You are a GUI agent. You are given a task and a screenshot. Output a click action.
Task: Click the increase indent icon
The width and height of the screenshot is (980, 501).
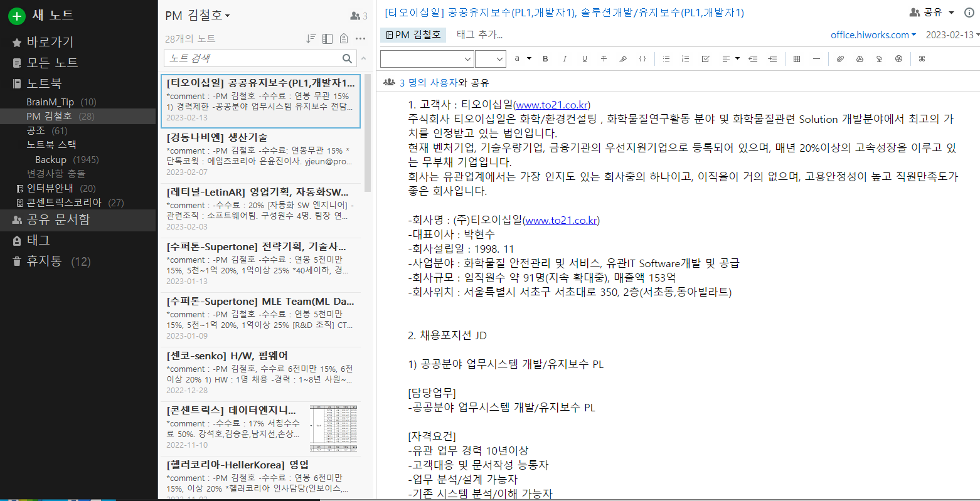click(772, 58)
